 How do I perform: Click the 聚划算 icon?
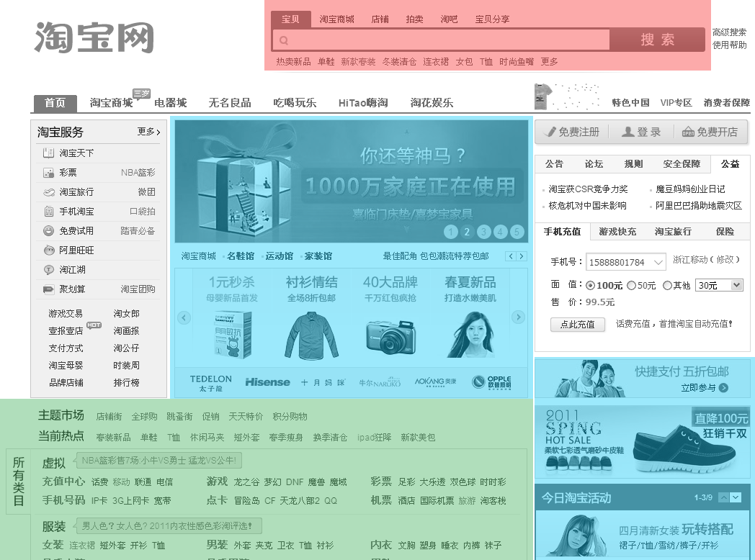[49, 289]
